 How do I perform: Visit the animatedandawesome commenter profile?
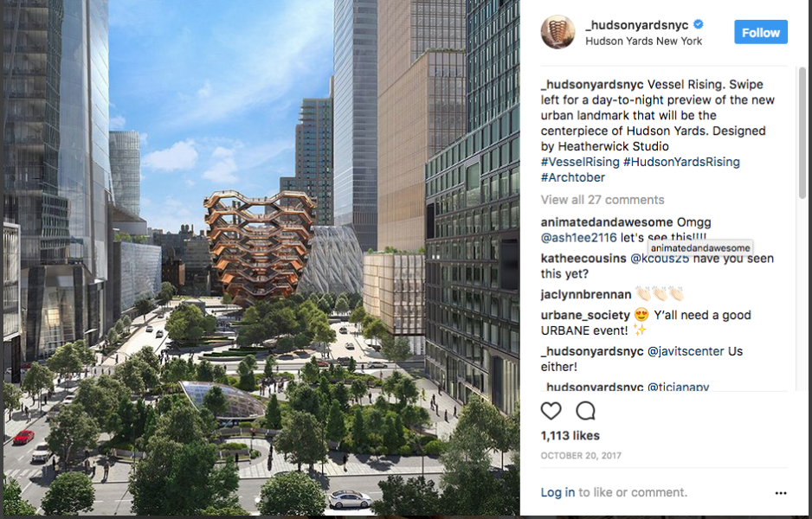607,222
